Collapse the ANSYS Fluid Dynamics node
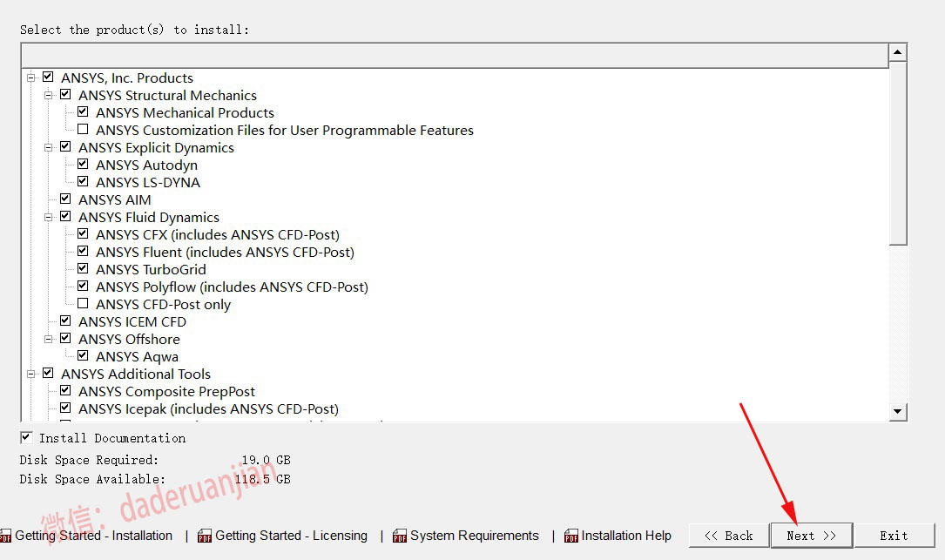Viewport: 945px width, 560px height. tap(48, 217)
